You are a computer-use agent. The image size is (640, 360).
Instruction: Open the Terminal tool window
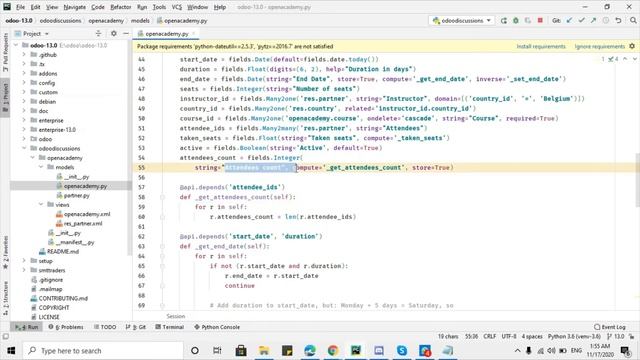[x=170, y=327]
